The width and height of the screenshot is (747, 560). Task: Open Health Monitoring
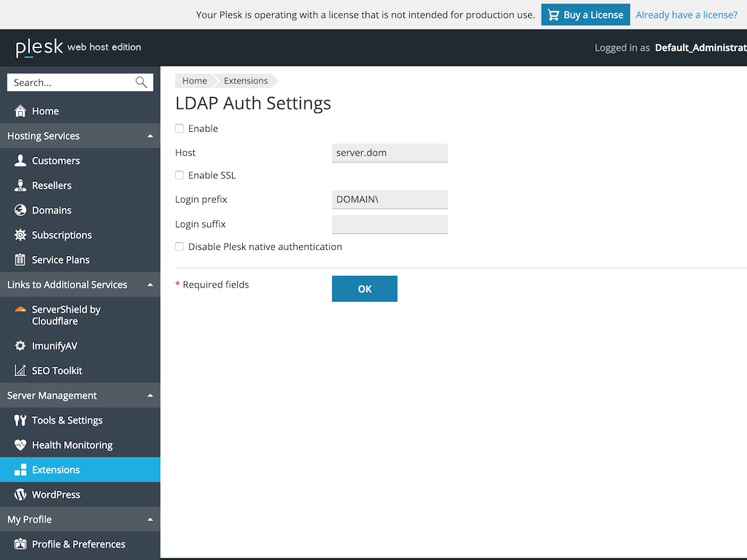72,445
